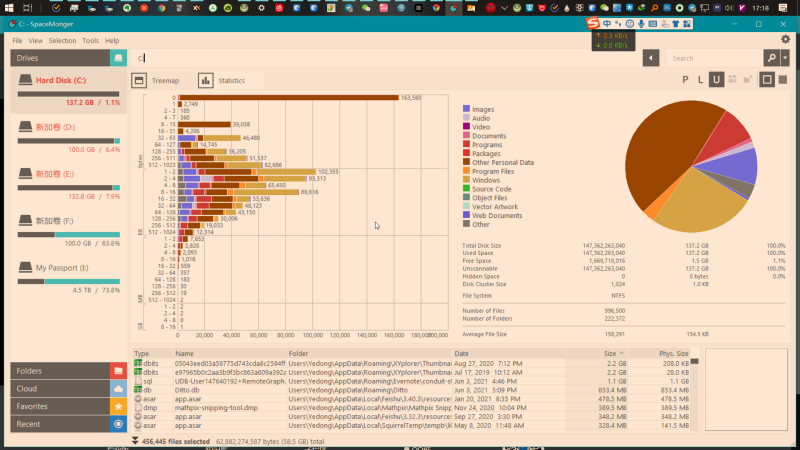Collapse the selection summary arrow in status bar
The width and height of the screenshot is (800, 450).
click(135, 441)
